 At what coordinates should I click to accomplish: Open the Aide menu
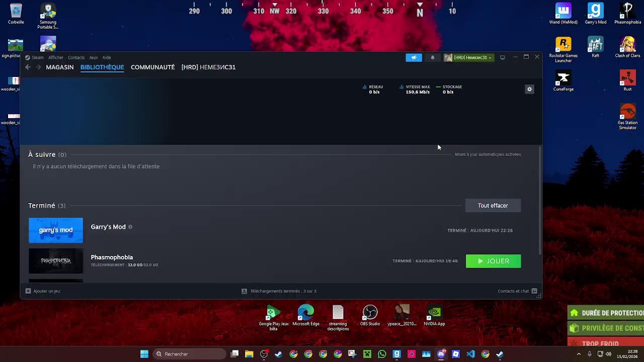click(107, 57)
